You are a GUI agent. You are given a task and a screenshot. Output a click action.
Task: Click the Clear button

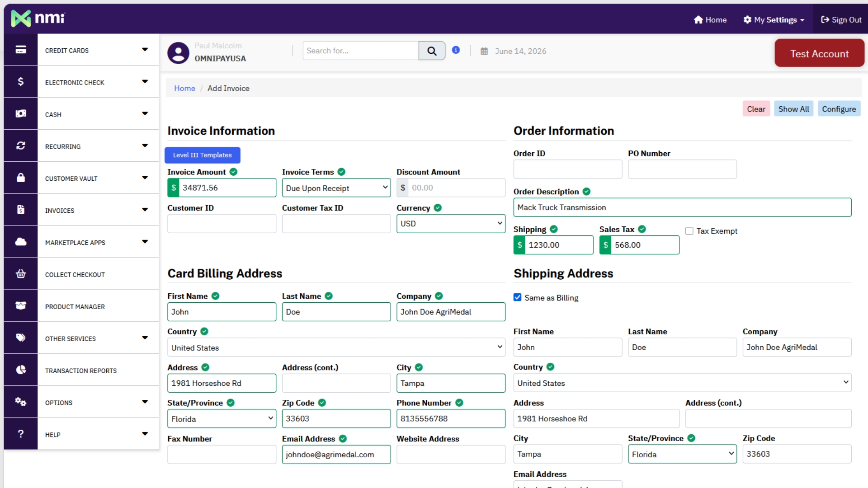pyautogui.click(x=756, y=109)
